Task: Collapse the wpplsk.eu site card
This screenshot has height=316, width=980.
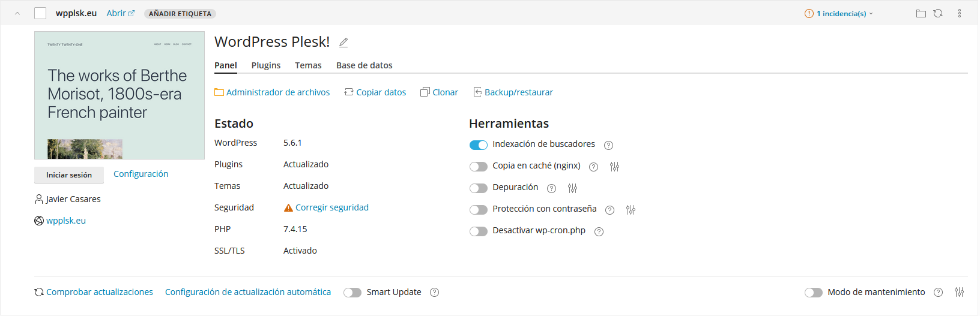Action: 17,13
